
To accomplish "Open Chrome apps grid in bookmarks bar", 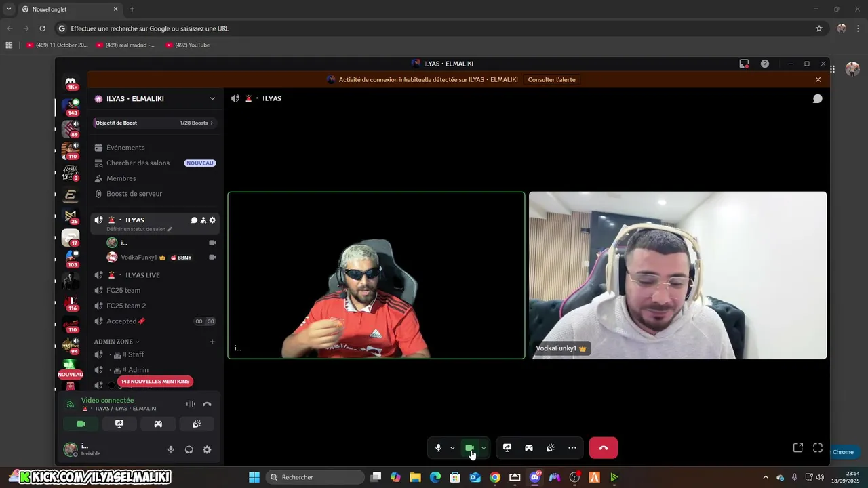I will coord(9,45).
